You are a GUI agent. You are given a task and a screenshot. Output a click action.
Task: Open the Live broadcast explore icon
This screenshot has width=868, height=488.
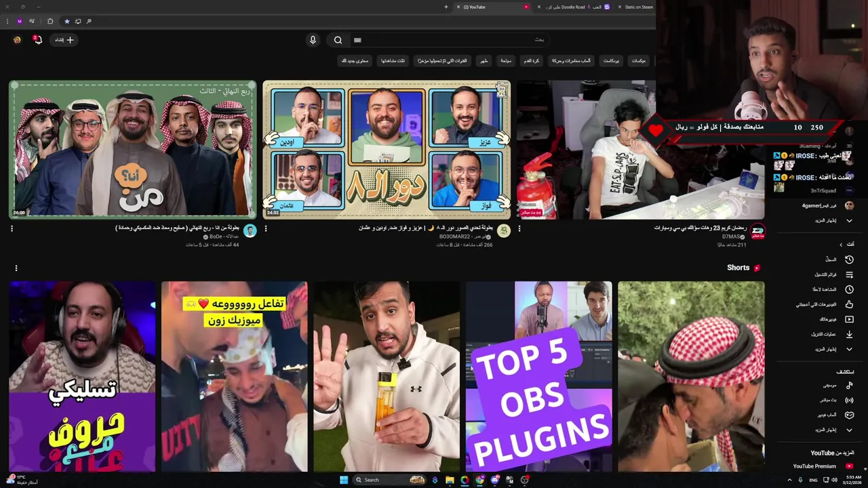[849, 400]
